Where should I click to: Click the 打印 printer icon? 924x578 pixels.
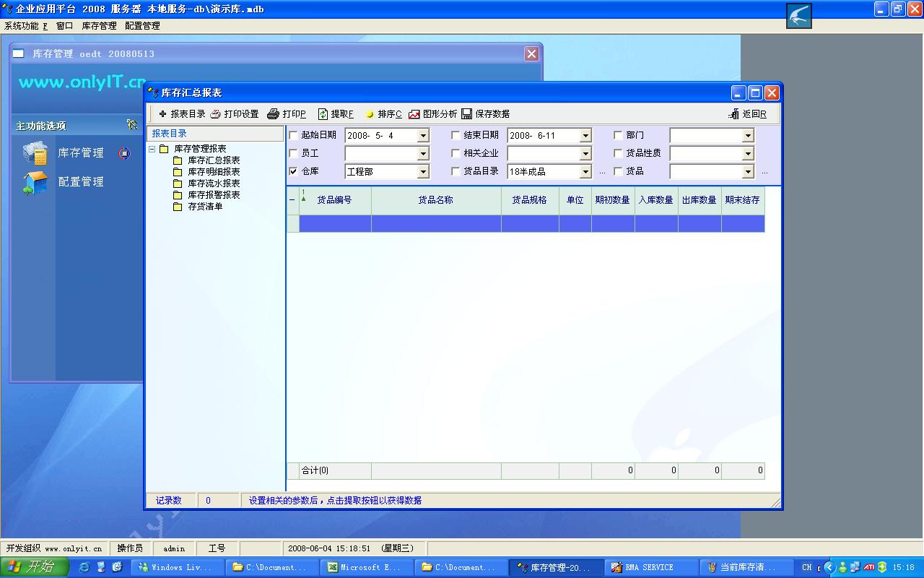tap(273, 114)
